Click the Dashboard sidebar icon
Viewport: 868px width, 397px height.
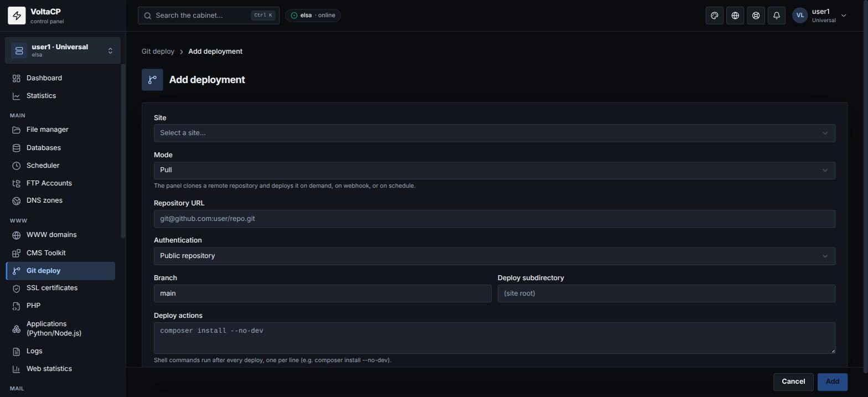point(17,78)
